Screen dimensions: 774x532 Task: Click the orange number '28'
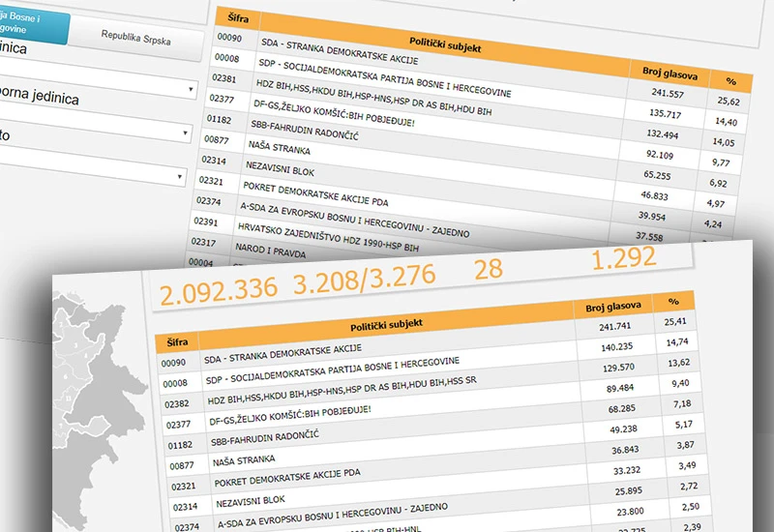(x=489, y=270)
